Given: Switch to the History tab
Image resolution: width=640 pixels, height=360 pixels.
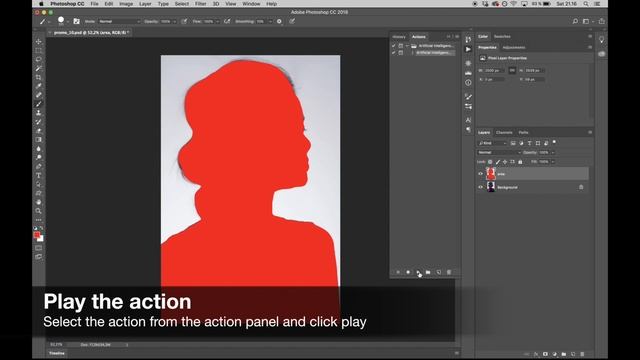Looking at the screenshot, I should (399, 37).
